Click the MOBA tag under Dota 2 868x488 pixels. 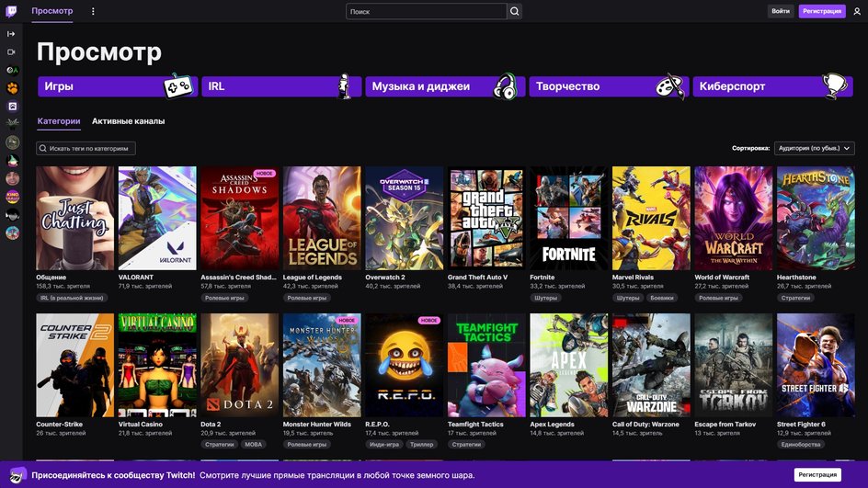click(x=254, y=444)
